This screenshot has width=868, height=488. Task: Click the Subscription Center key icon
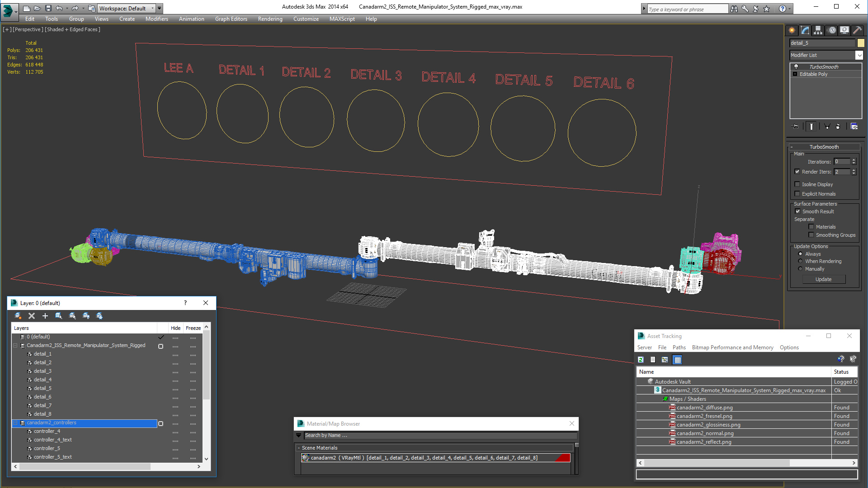[x=745, y=9]
